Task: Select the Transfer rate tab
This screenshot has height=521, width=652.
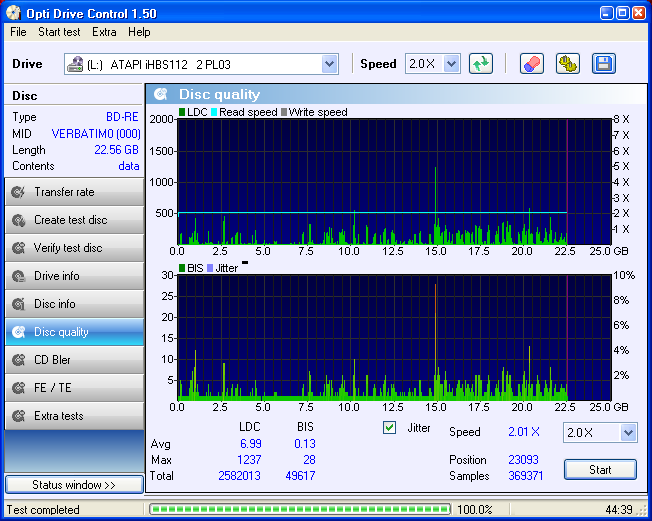Action: (74, 192)
